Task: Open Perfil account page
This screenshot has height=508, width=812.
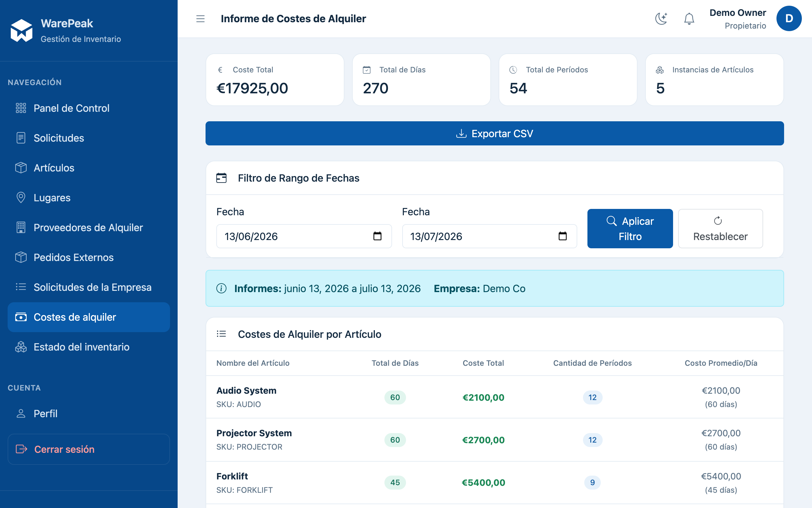Action: pos(88,414)
